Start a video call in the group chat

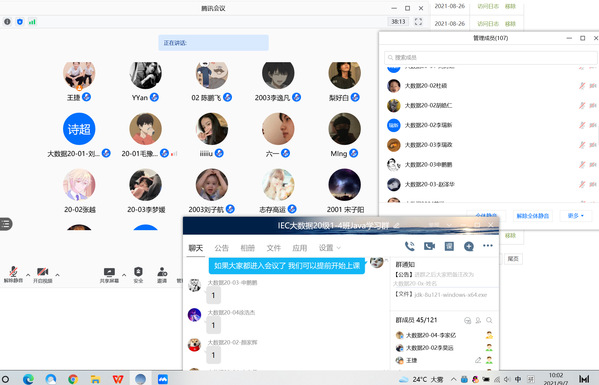429,246
